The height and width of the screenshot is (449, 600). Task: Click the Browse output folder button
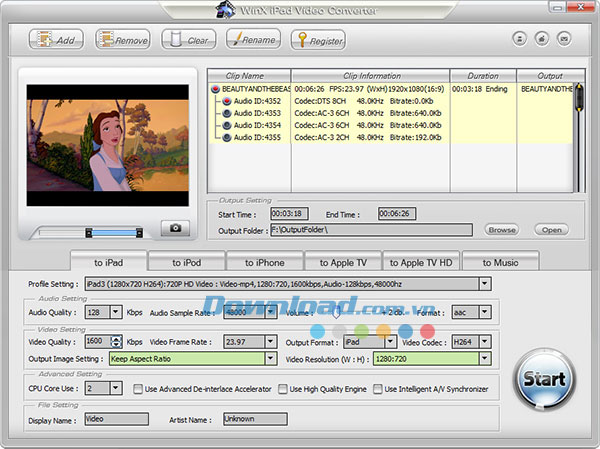(502, 230)
